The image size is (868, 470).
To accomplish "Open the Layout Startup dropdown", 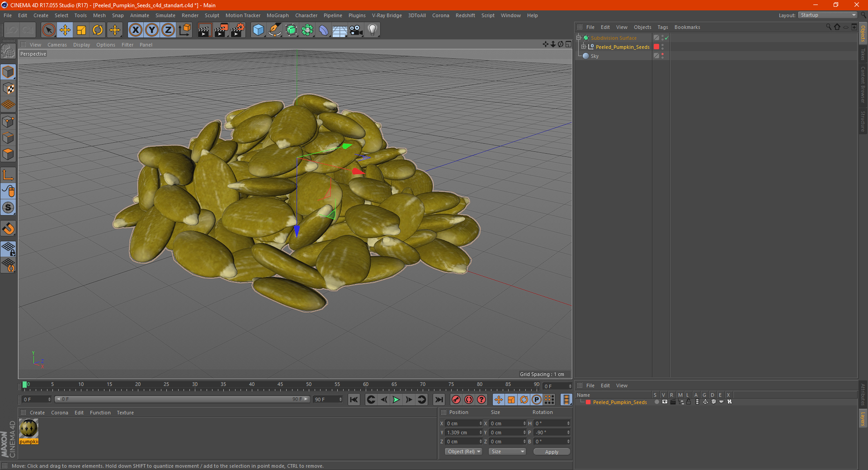I will click(828, 15).
